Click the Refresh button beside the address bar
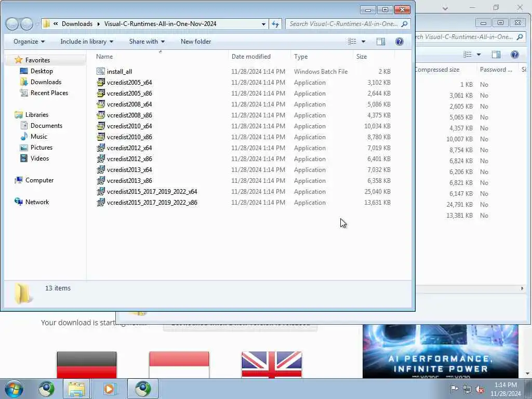This screenshot has height=399, width=532. [275, 24]
